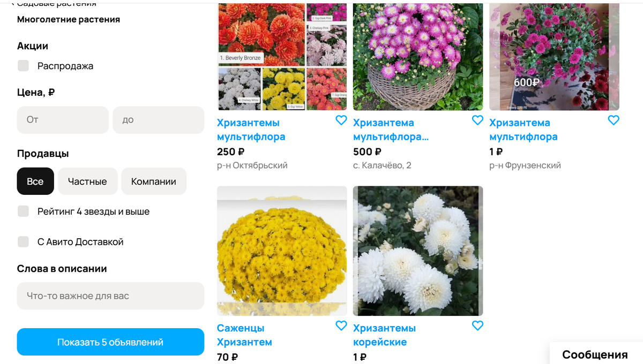Select the Частные sellers filter

point(87,181)
